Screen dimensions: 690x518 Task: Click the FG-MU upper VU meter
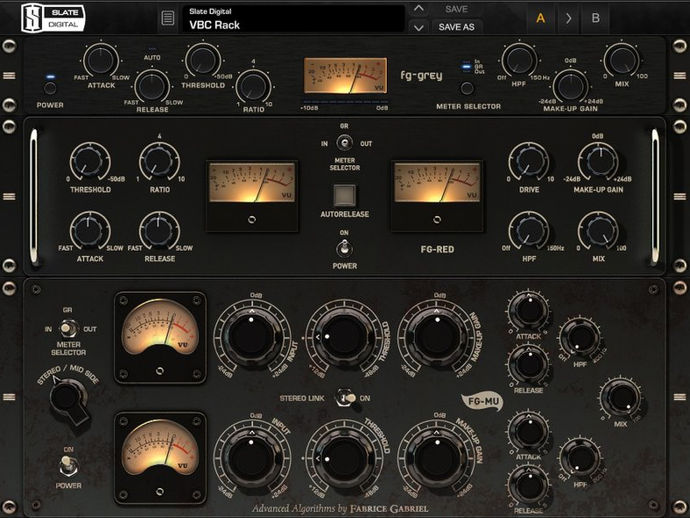[160, 338]
